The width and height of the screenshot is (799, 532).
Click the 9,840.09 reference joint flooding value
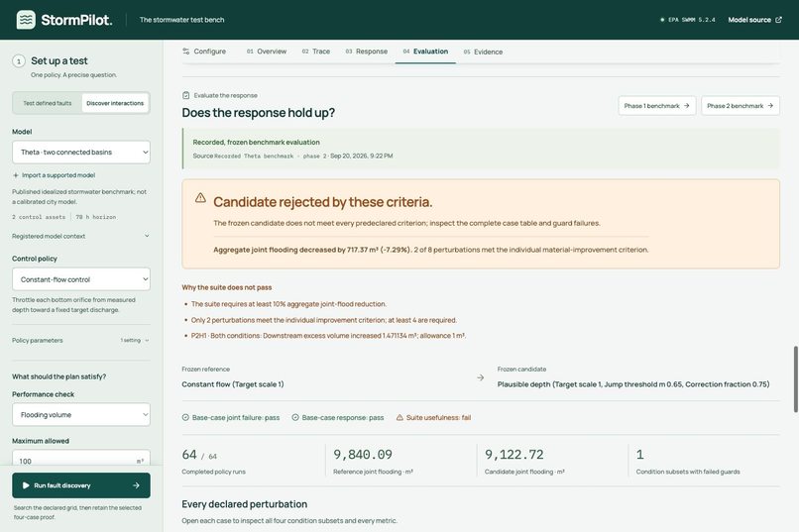pyautogui.click(x=363, y=455)
